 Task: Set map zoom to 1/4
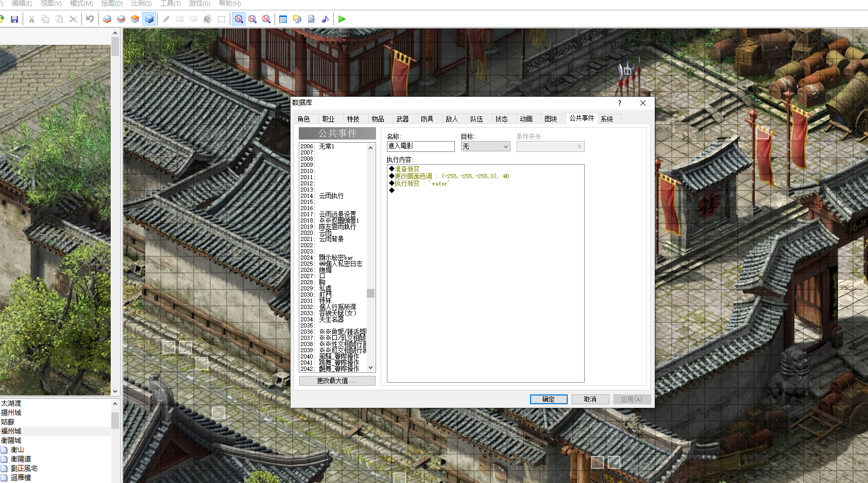pyautogui.click(x=266, y=19)
